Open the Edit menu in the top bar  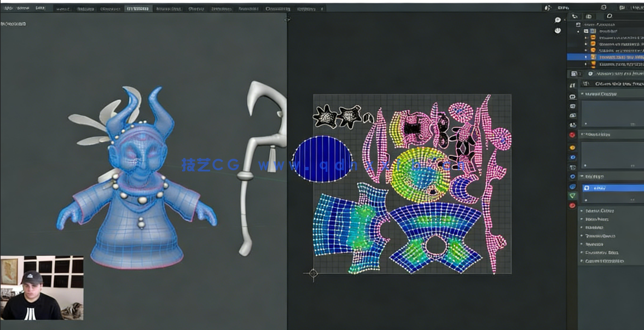click(38, 8)
